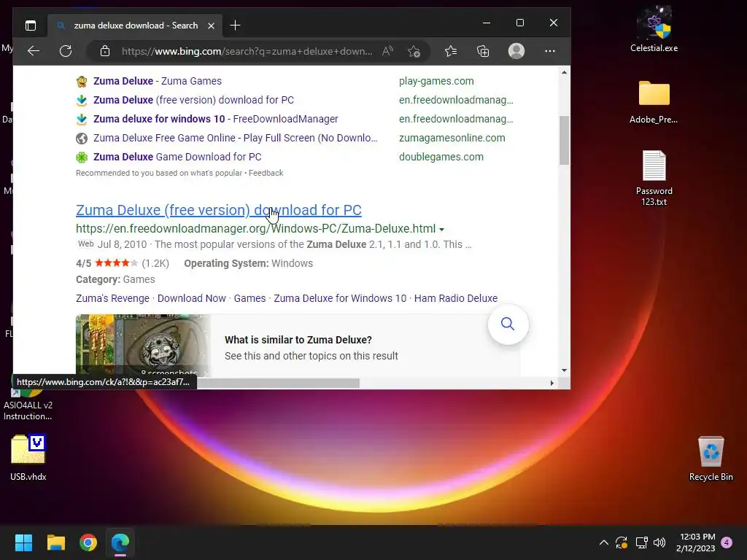This screenshot has width=747, height=560.
Task: Visit zumagamesonline.com domain link
Action: coord(452,138)
